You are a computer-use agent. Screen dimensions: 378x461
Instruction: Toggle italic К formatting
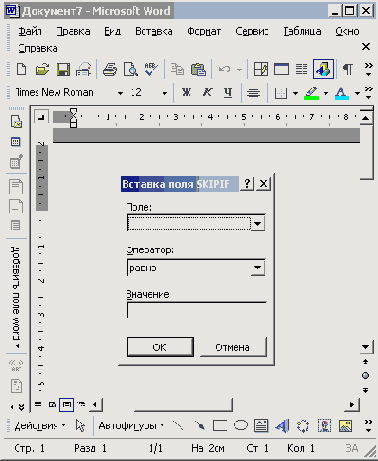pyautogui.click(x=207, y=92)
